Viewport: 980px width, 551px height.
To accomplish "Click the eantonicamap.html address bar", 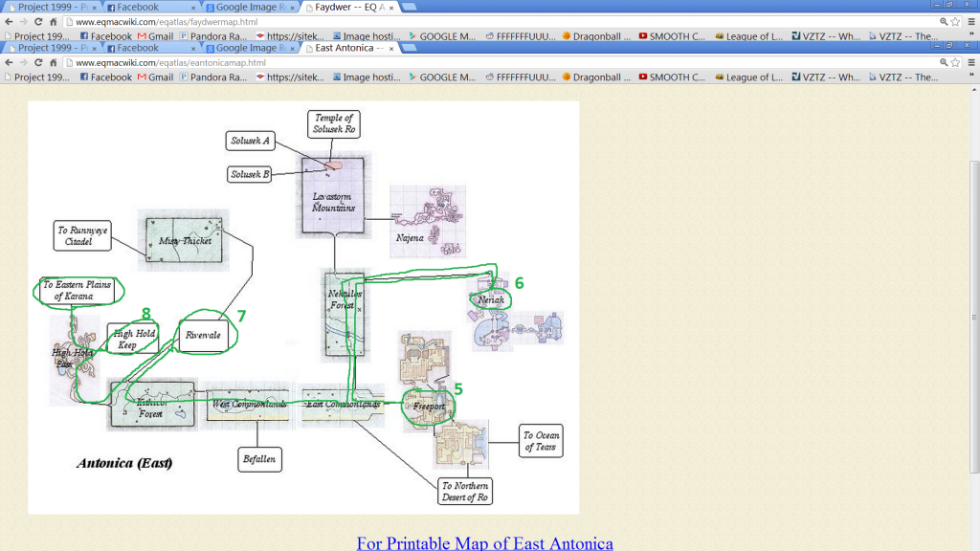I will 500,62.
